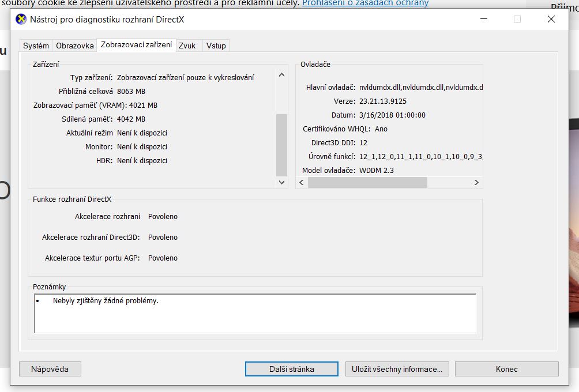Click the shared memory value 4042 MB

(131, 119)
